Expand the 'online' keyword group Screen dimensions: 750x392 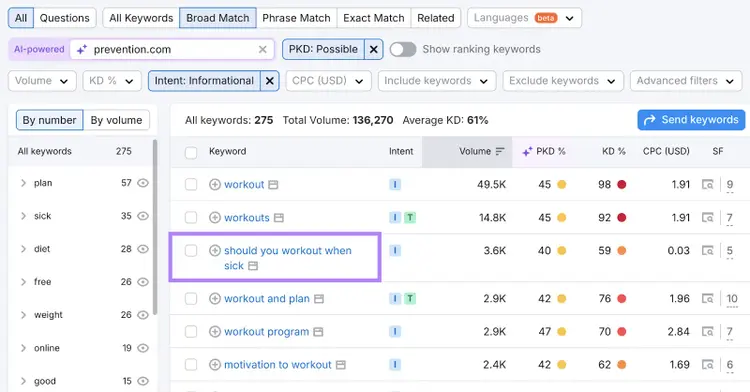coord(23,348)
